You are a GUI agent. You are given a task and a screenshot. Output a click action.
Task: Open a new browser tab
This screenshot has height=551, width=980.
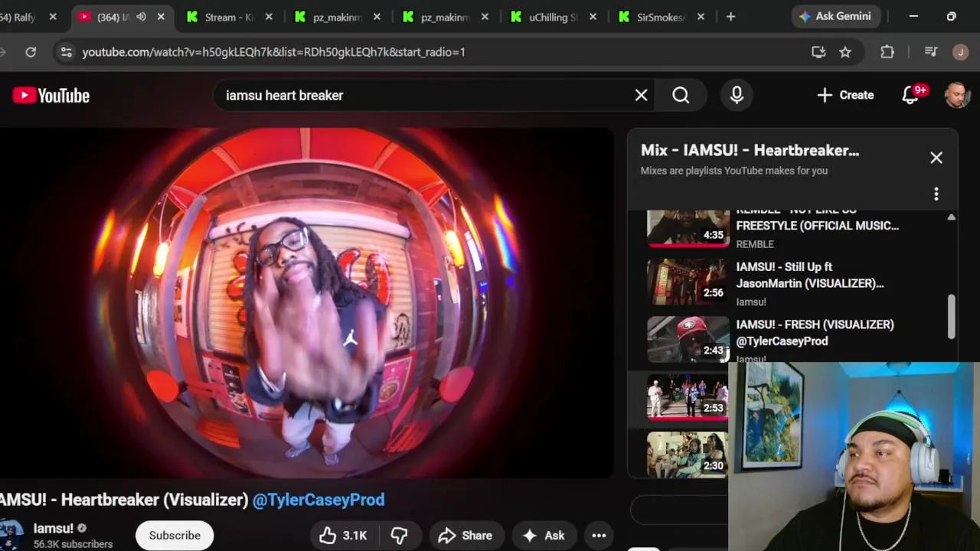tap(730, 17)
